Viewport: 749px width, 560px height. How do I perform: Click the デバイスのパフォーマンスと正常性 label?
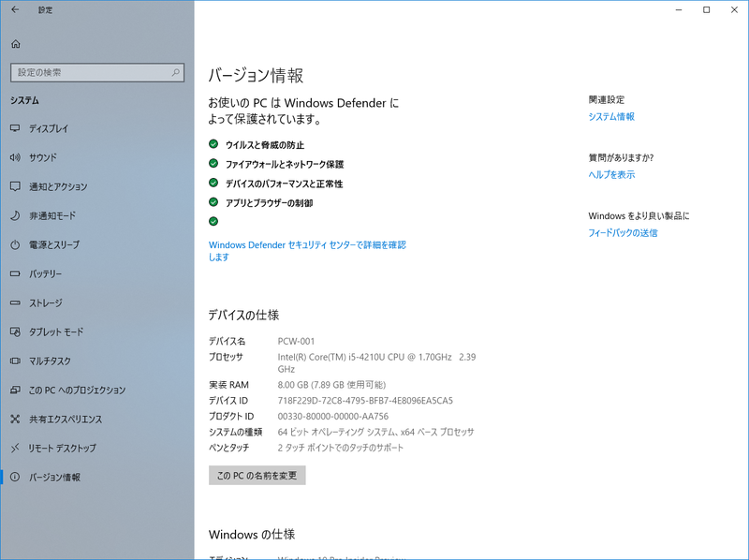tap(285, 184)
